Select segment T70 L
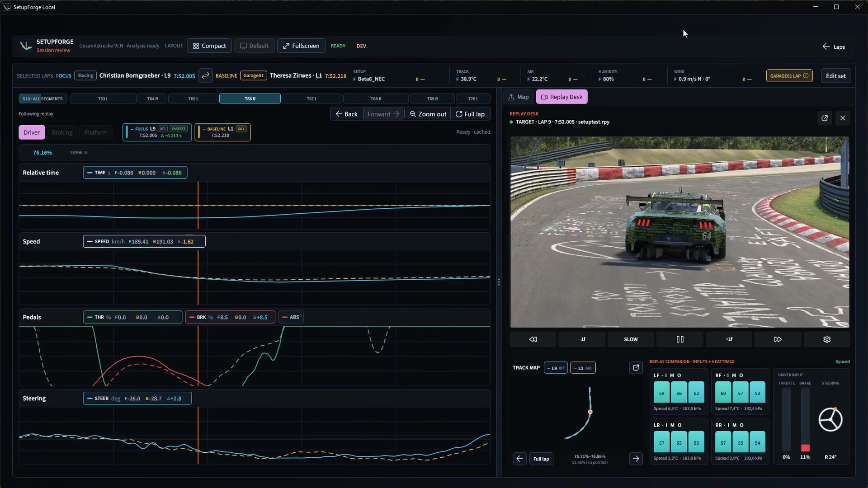The height and width of the screenshot is (488, 868). coord(473,99)
